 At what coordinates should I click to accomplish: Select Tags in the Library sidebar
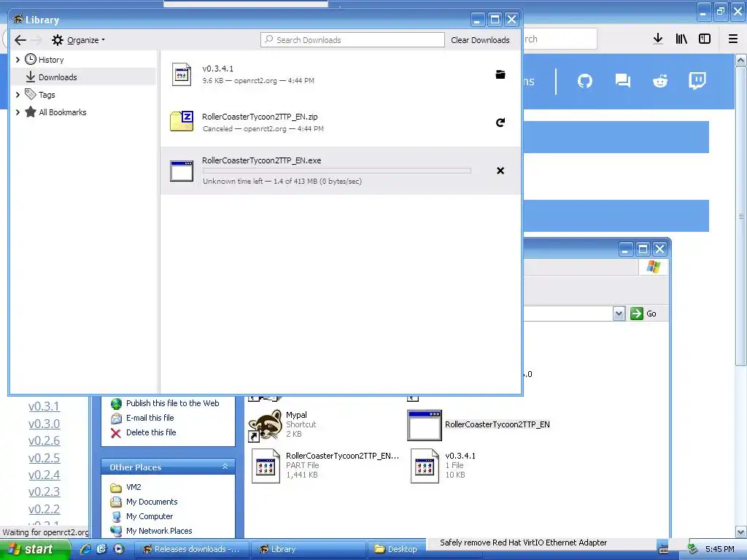tap(46, 95)
